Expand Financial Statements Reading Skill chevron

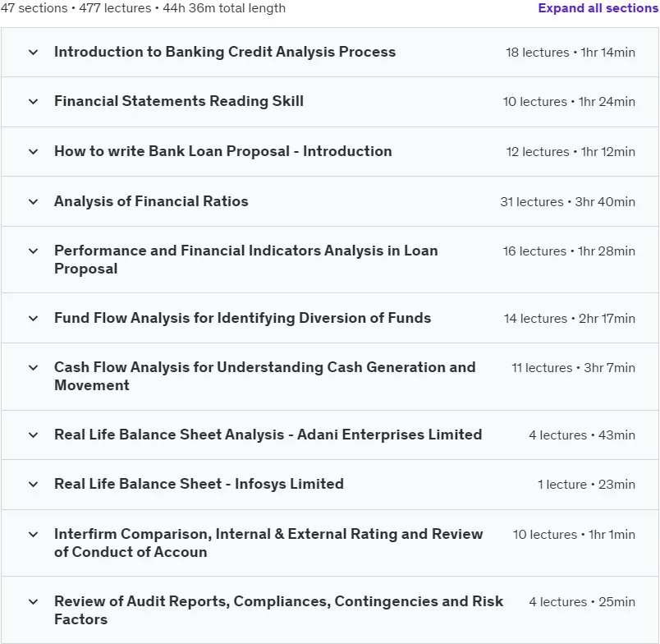click(34, 102)
